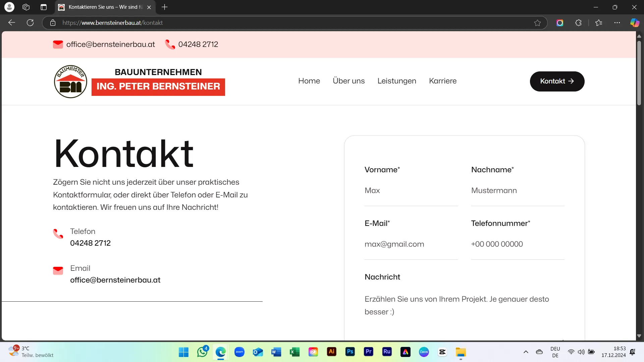Close the Kontaktieren Sie uns tab

[x=149, y=7]
